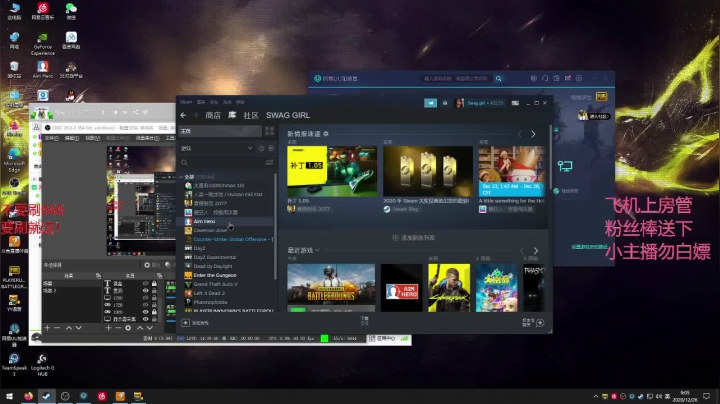Click the Swag girl avatar picture in Steam
Image resolution: width=720 pixels, height=404 pixels.
point(459,103)
